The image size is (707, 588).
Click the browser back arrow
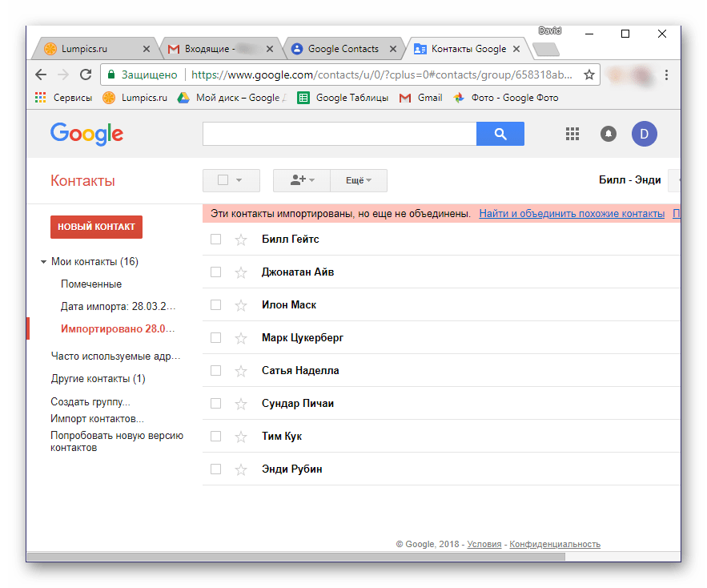[41, 75]
